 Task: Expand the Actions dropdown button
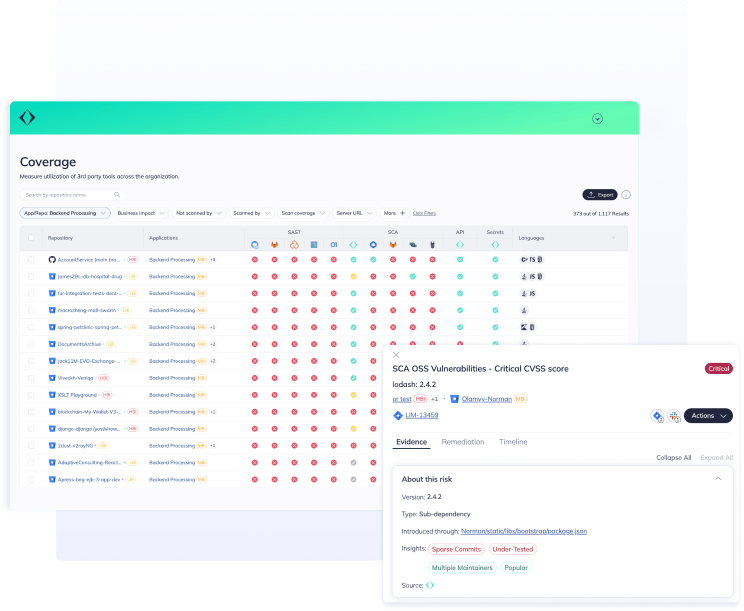coord(708,416)
